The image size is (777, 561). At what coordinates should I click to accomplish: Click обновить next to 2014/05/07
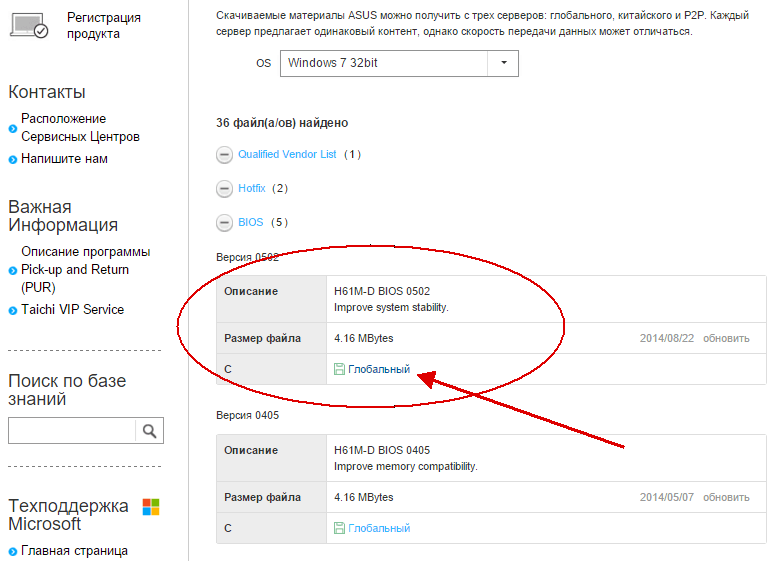pyautogui.click(x=726, y=497)
